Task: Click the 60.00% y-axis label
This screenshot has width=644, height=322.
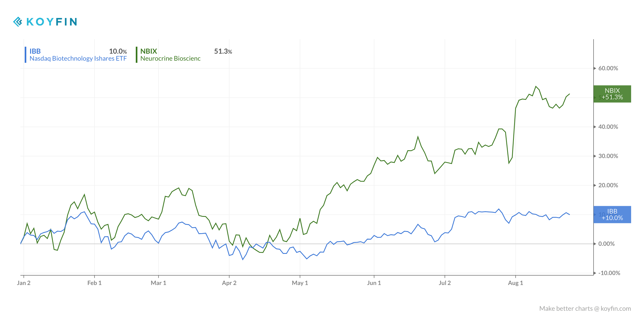Action: (x=608, y=68)
